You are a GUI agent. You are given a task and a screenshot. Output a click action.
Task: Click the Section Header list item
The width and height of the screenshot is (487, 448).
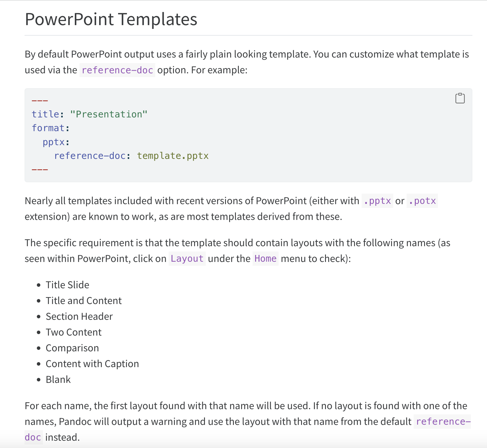(79, 316)
